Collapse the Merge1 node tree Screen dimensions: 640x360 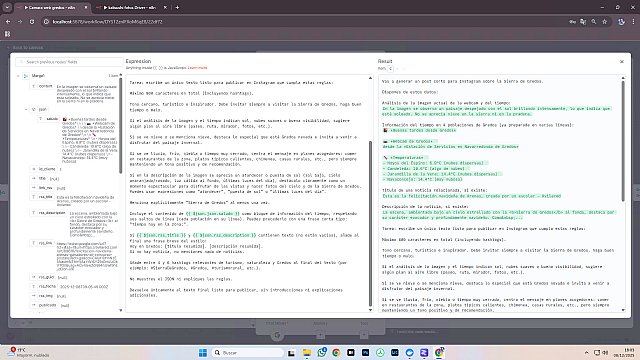click(x=18, y=76)
